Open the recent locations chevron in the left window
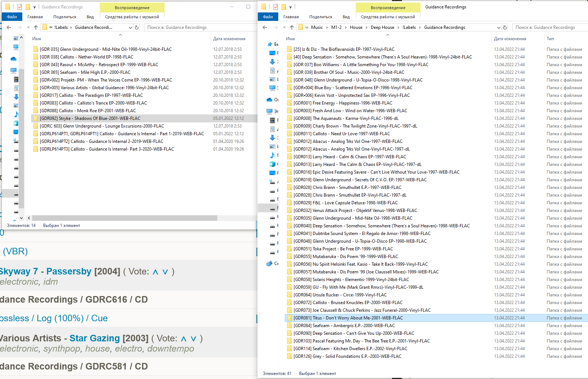This screenshot has height=379, width=588. [28, 27]
